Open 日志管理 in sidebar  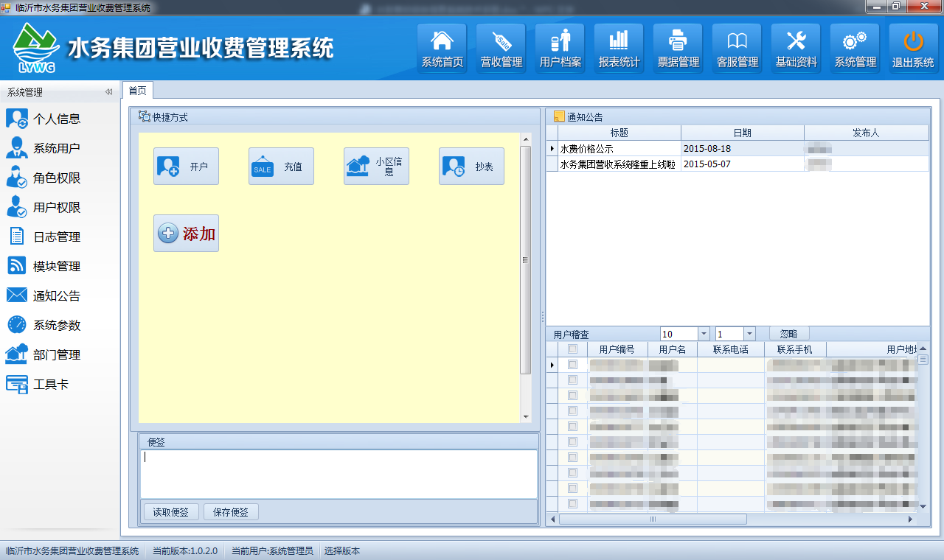[x=44, y=237]
